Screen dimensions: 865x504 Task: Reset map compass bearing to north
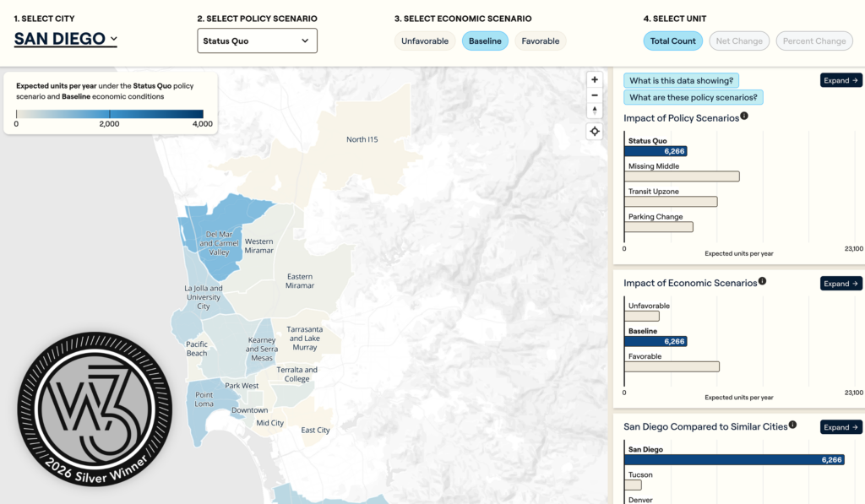point(594,111)
